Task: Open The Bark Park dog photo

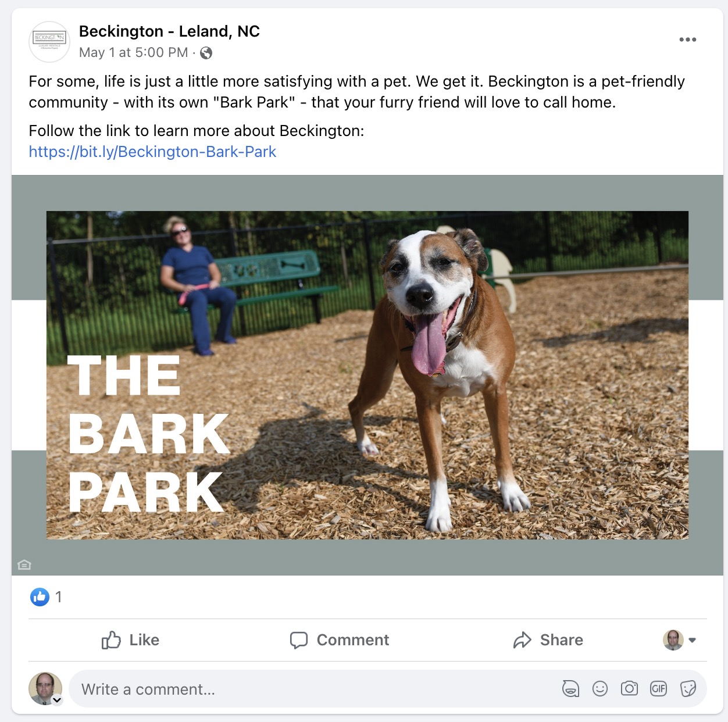Action: (x=367, y=375)
